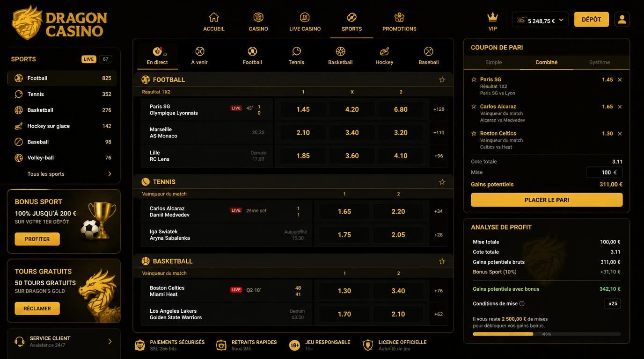644x359 pixels.
Task: Click the wagering progress bar
Action: coord(547,334)
